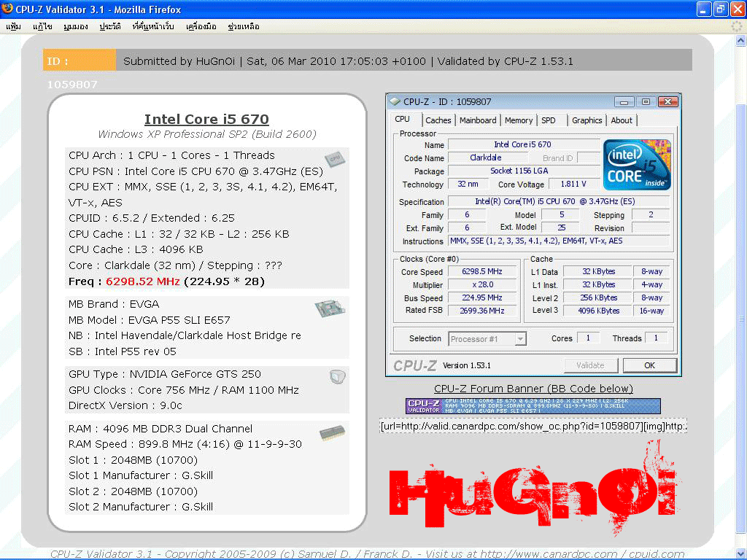747x560 pixels.
Task: Click the Threads value box in CPU-Z
Action: pyautogui.click(x=656, y=338)
